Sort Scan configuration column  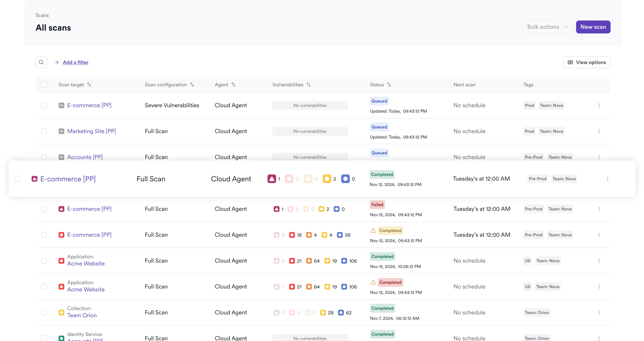click(x=192, y=85)
